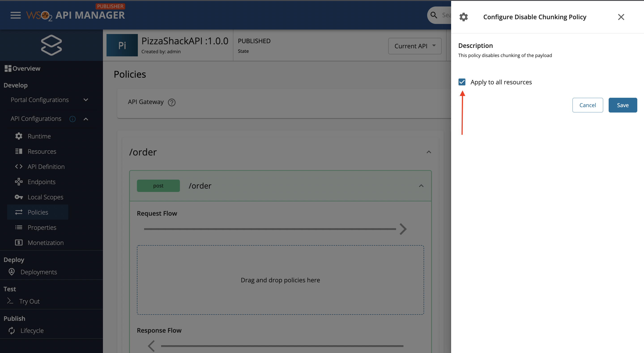Open Properties page
This screenshot has height=353, width=644.
click(x=42, y=227)
